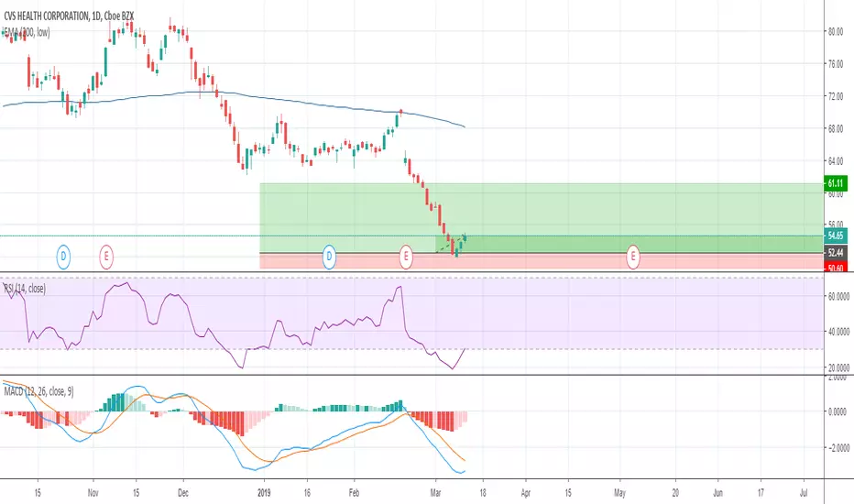Click the Apr label on time axis
Viewport: 854px width, 504px height.
(526, 493)
